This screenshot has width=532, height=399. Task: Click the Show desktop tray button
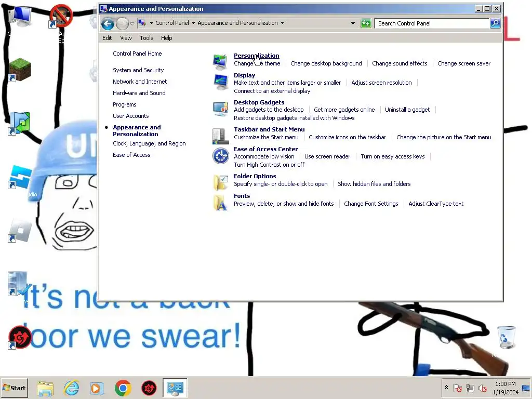[x=526, y=388]
